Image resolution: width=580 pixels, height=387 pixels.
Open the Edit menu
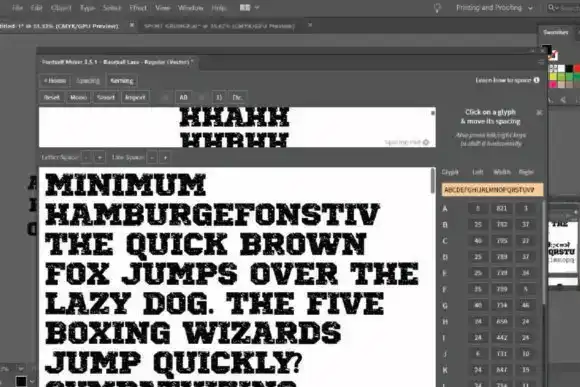[36, 7]
